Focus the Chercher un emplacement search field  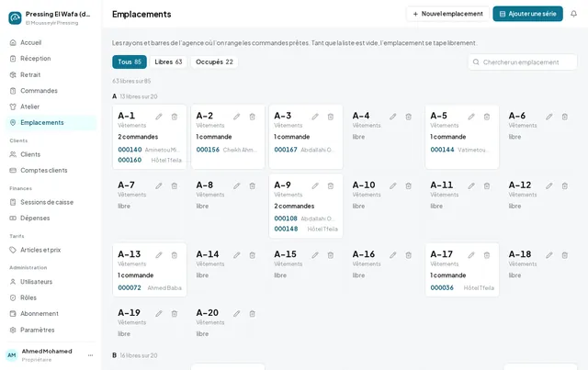pyautogui.click(x=523, y=62)
